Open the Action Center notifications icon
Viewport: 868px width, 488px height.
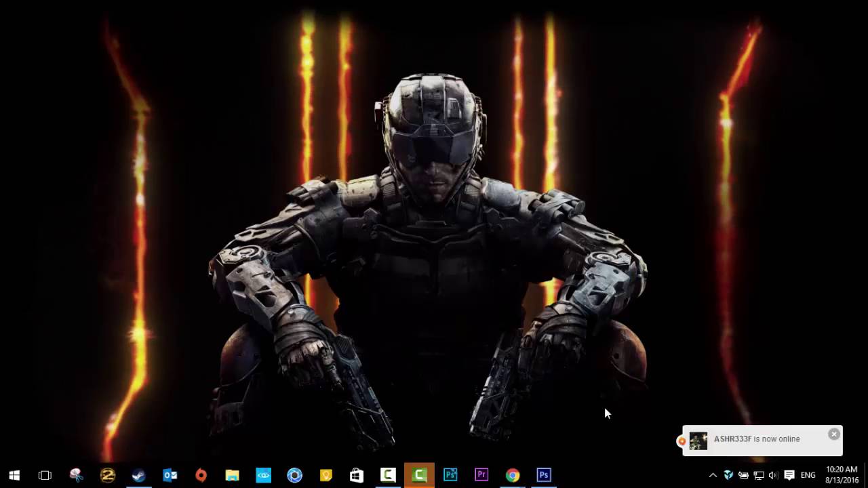tap(789, 475)
